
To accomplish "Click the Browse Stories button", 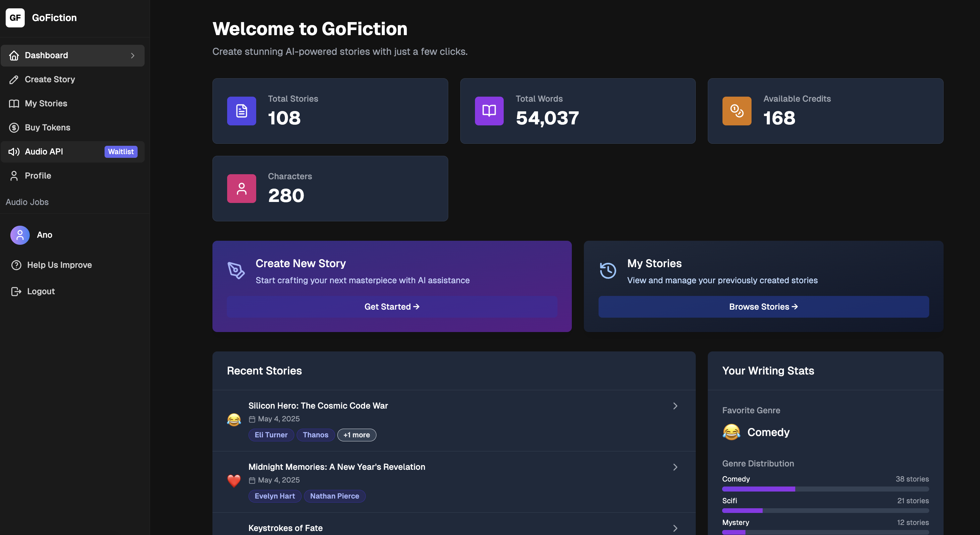I will (763, 307).
